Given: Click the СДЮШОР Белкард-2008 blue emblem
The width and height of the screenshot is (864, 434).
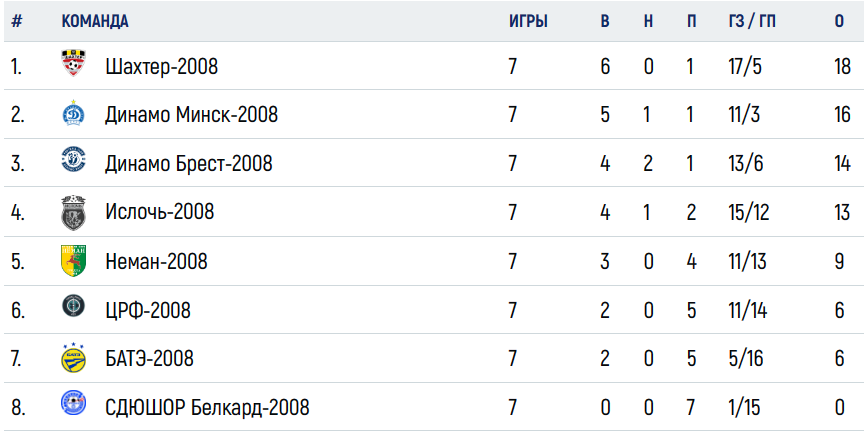Looking at the screenshot, I should (73, 402).
